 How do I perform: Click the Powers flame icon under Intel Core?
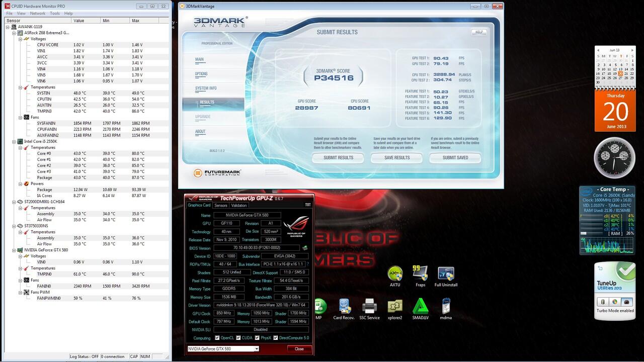click(x=26, y=184)
